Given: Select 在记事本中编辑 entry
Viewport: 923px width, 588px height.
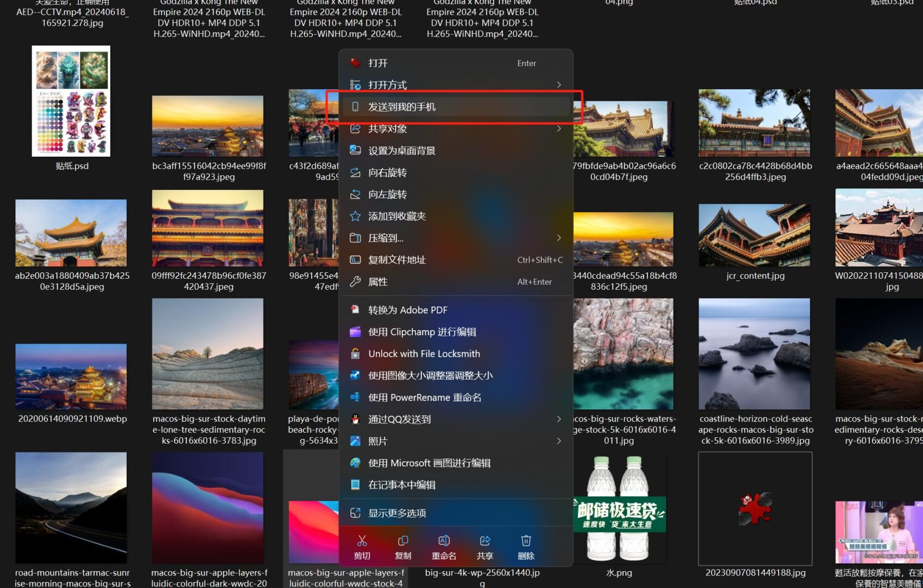Looking at the screenshot, I should (x=456, y=485).
